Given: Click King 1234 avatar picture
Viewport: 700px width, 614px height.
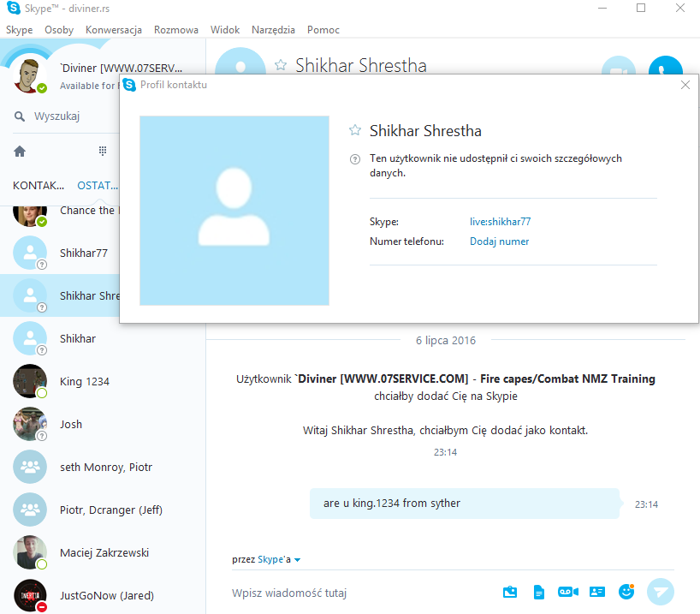Looking at the screenshot, I should (30, 381).
